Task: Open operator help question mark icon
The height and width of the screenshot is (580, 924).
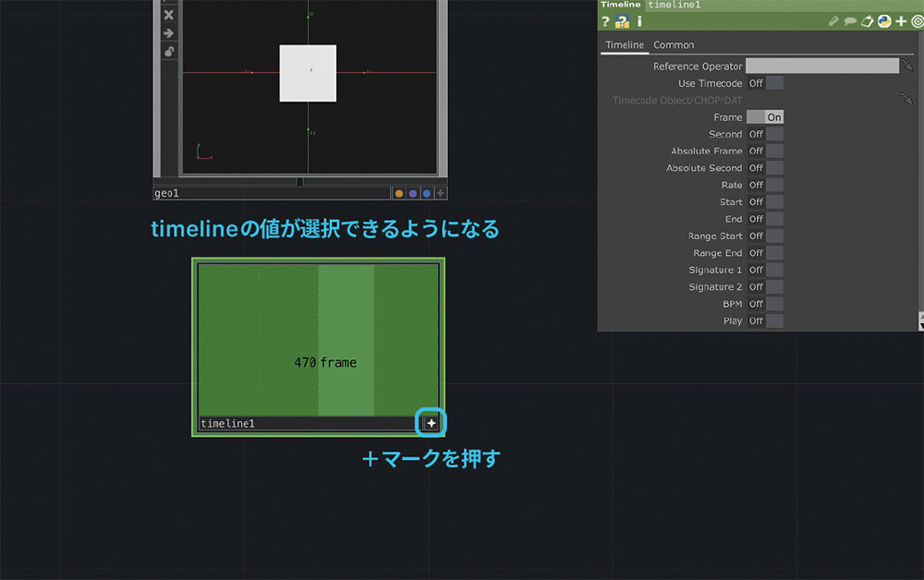Action: point(605,21)
